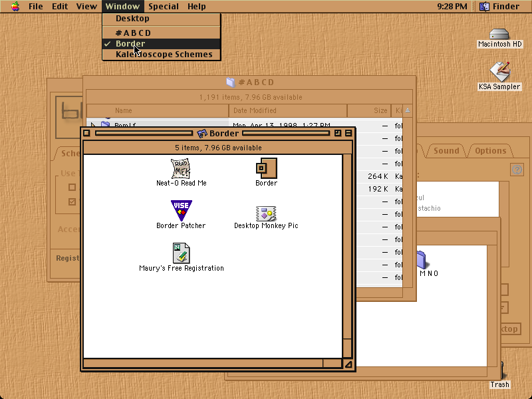Open the Apple menu icon
The width and height of the screenshot is (532, 399).
point(15,6)
